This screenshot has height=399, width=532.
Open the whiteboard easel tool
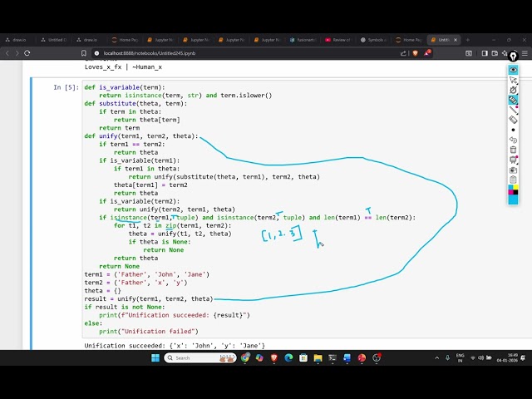click(x=513, y=160)
